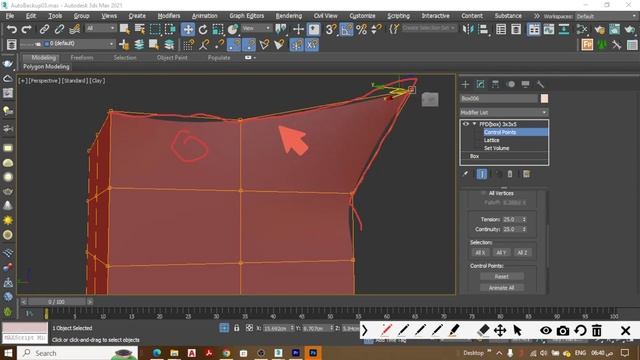Click the Select and Place icon
This screenshot has height=360, width=640.
(x=233, y=29)
